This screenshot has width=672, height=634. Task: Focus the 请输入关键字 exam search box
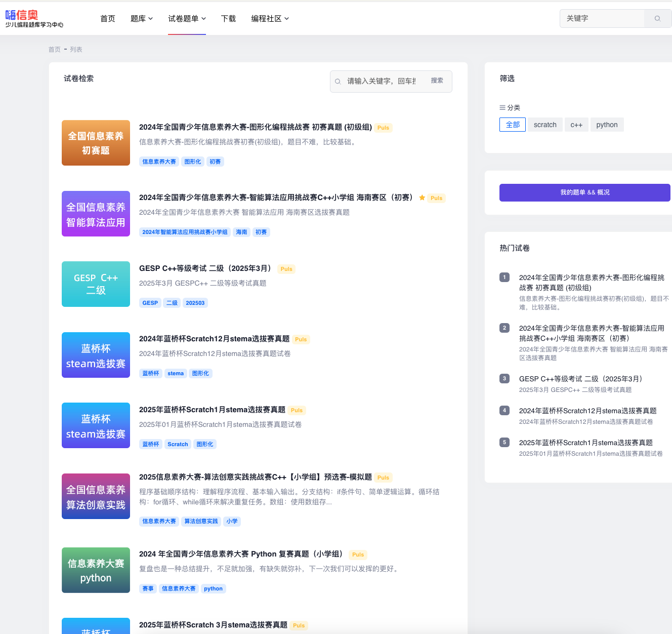382,82
